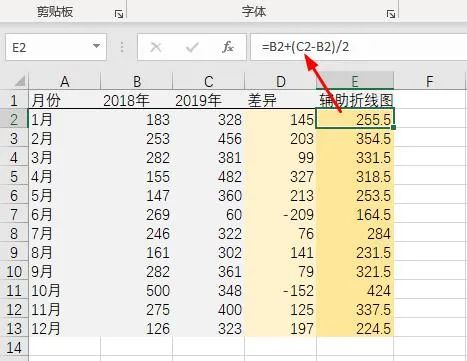This screenshot has height=361, width=467.
Task: Select row 7 header
Action: [14, 215]
